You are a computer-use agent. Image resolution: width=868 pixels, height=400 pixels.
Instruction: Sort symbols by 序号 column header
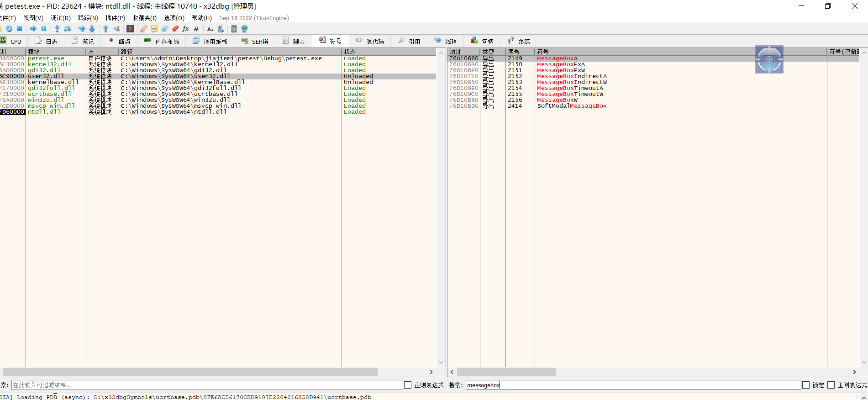[x=520, y=52]
